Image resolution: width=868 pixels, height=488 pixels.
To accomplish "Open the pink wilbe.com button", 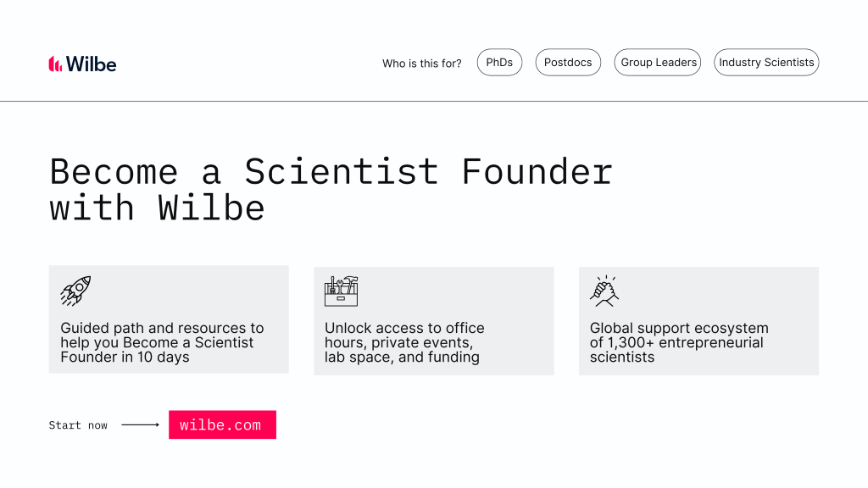I will point(223,425).
